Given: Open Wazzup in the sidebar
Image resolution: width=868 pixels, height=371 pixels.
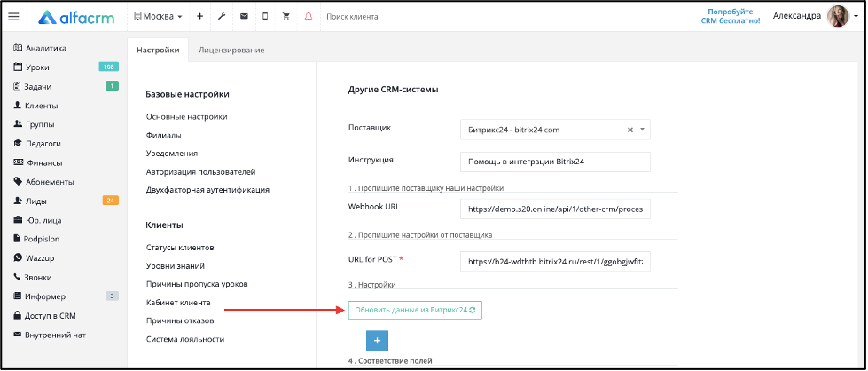Looking at the screenshot, I should click(33, 258).
